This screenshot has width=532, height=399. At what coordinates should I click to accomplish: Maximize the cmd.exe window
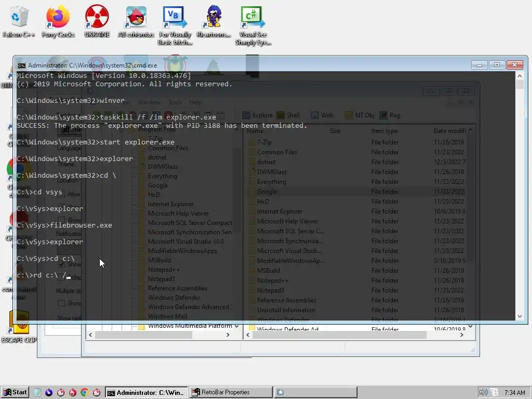point(497,65)
